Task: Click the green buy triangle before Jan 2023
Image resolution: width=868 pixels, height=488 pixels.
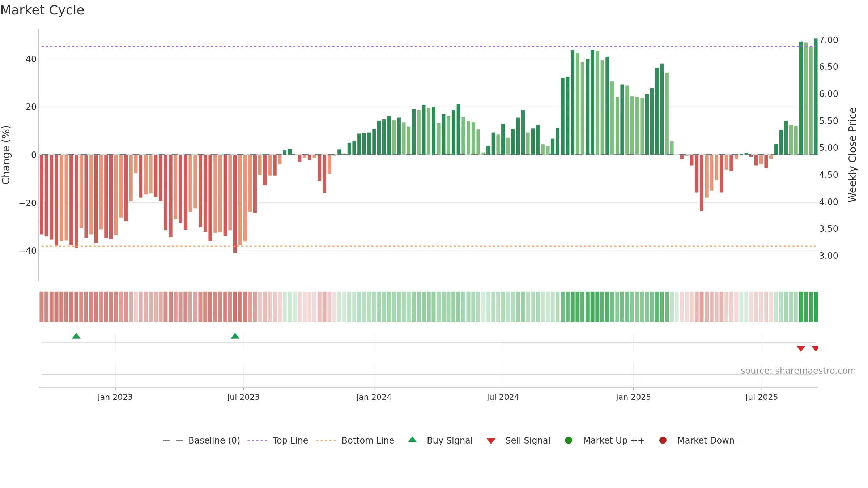Action: pos(76,336)
